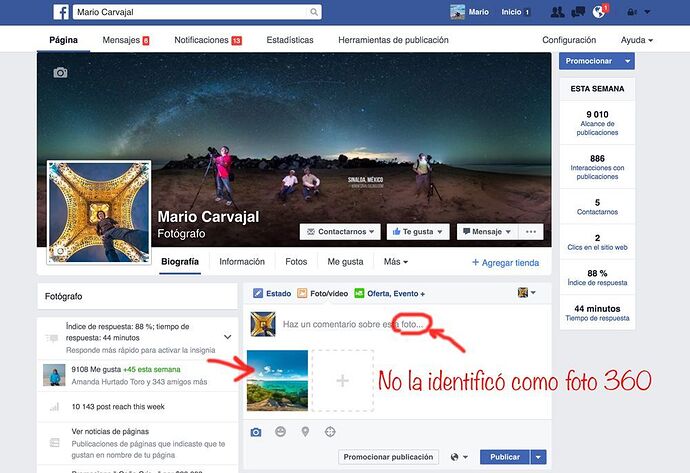Click Interacciones con publicaciones stat
Screen dimensions: 690x473
[x=597, y=167]
